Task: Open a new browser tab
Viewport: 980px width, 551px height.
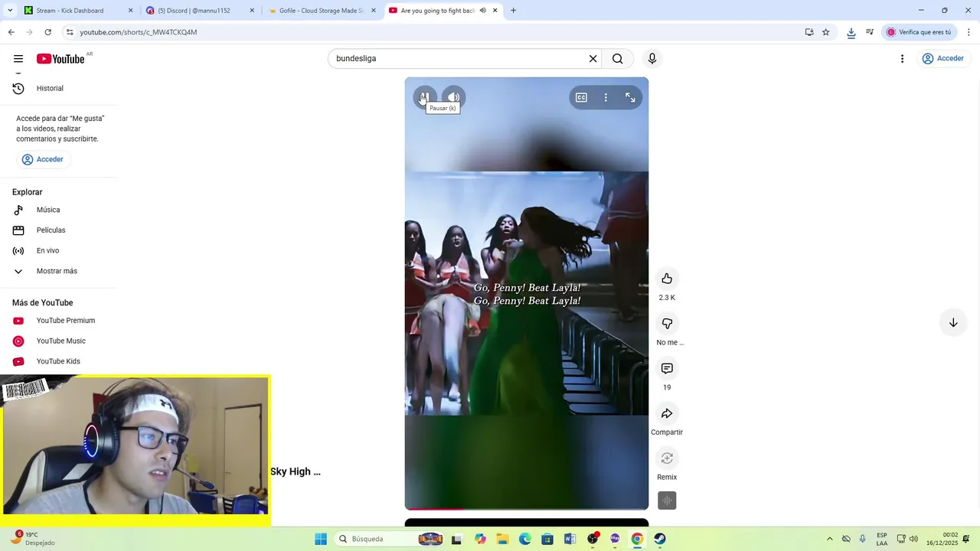Action: [x=513, y=11]
